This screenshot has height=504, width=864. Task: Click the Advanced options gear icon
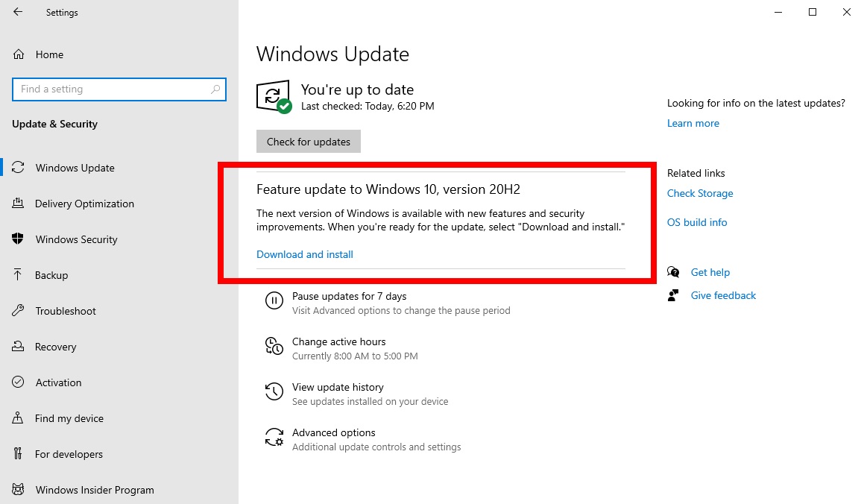point(275,437)
